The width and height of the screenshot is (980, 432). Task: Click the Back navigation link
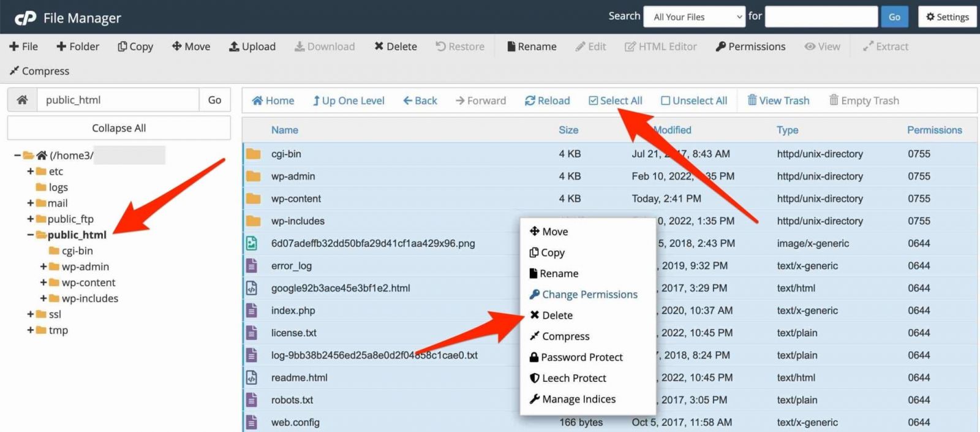[420, 101]
